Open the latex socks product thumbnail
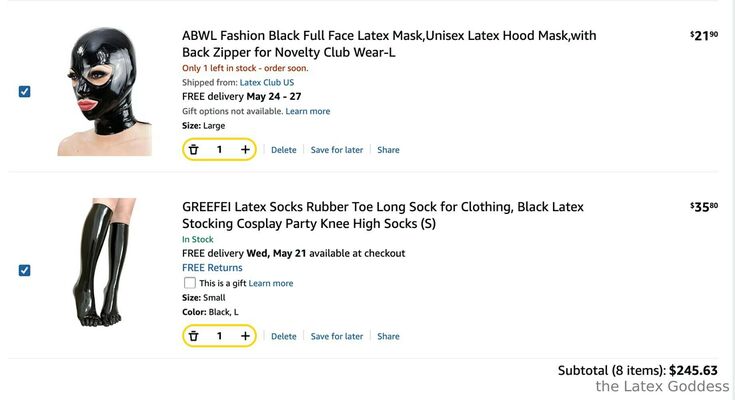The image size is (735, 400). pos(104,262)
